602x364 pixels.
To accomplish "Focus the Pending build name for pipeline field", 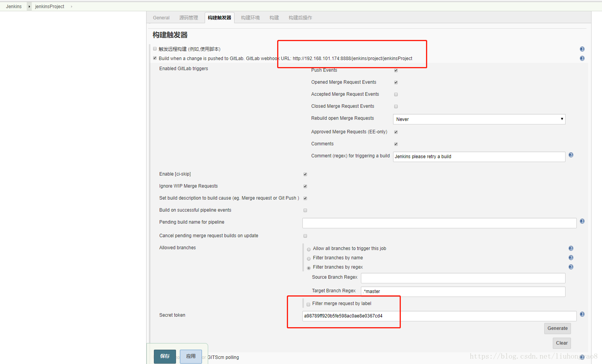I will (x=439, y=223).
